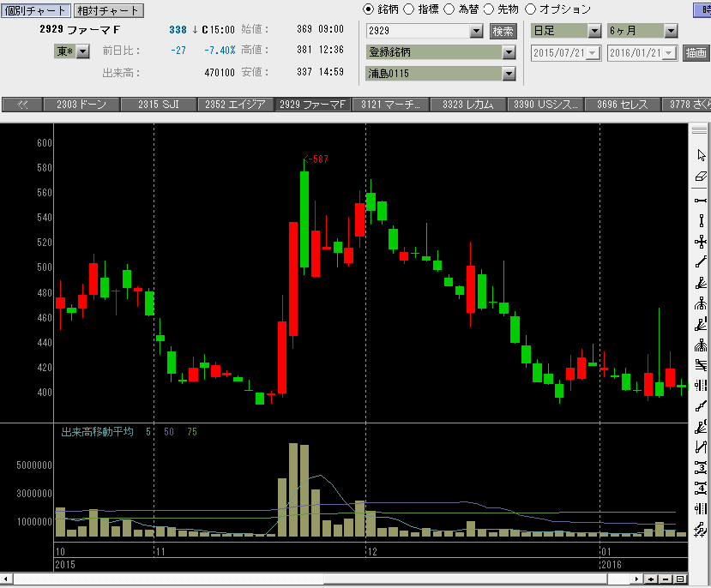
Task: Open the 3696 セレス stock tab
Action: (x=623, y=105)
